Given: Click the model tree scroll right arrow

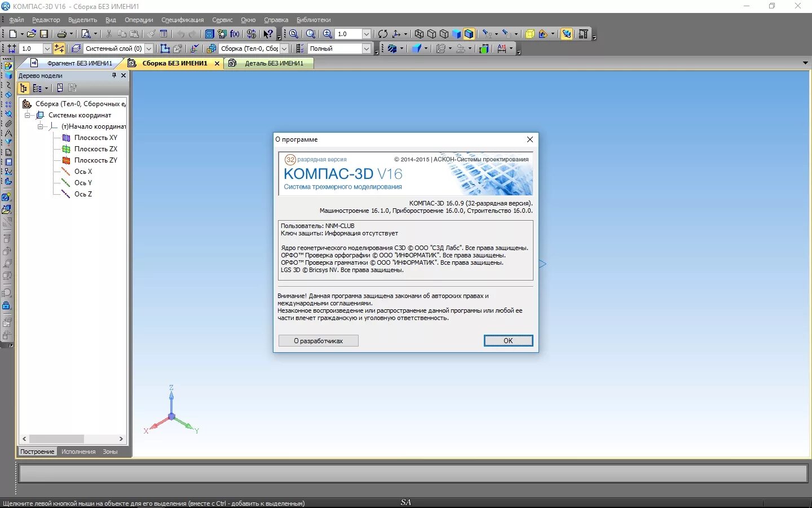Looking at the screenshot, I should tap(121, 439).
